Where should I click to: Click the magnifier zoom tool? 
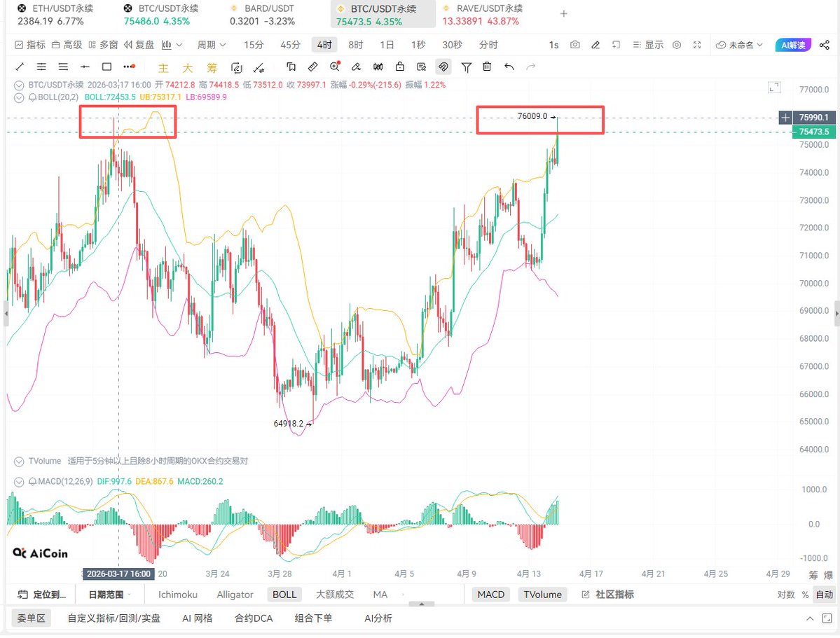pyautogui.click(x=336, y=67)
